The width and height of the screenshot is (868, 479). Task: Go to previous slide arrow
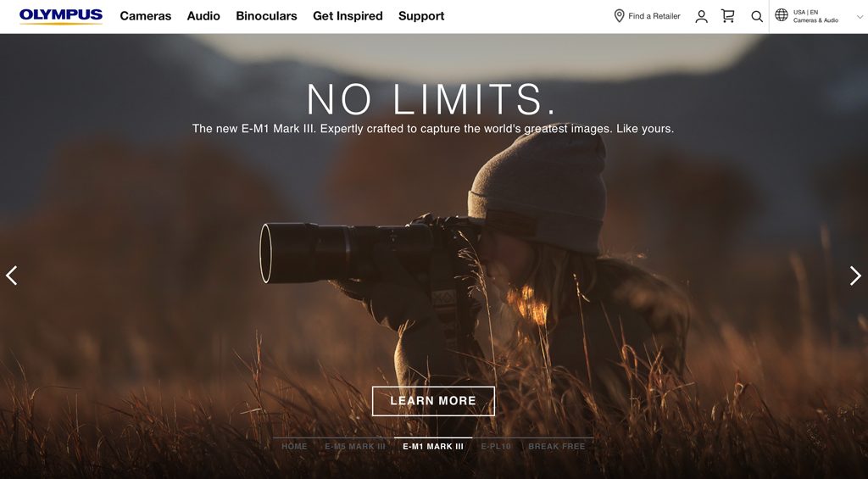tap(12, 276)
